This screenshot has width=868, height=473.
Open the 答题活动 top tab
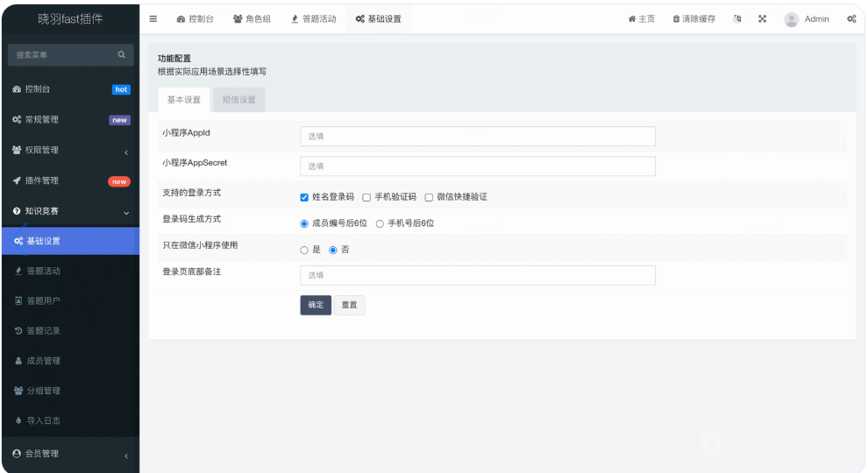(x=313, y=19)
